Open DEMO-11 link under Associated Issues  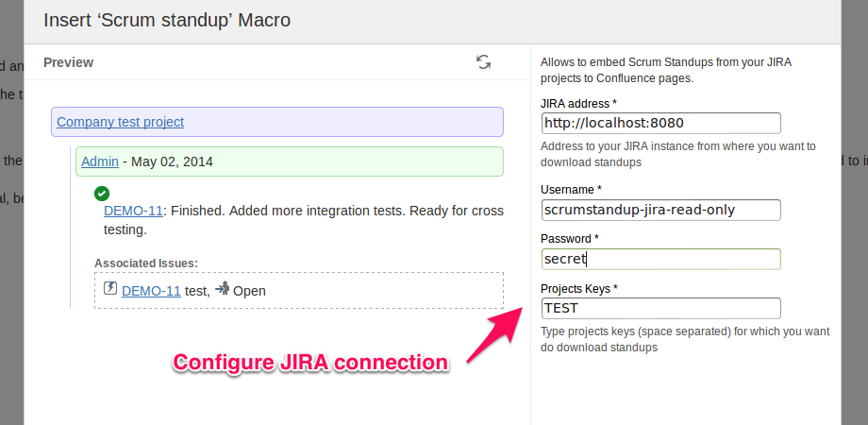tap(151, 291)
